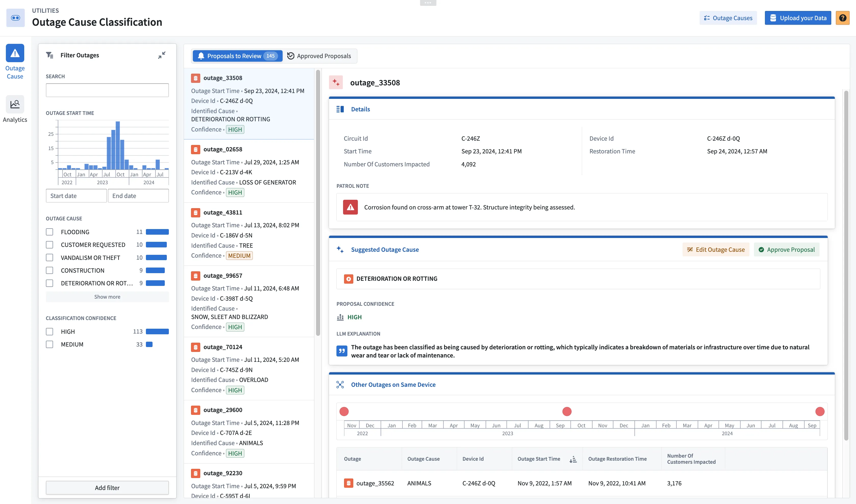856x504 pixels.
Task: Open the Outage Cause sidebar icon
Action: (x=15, y=53)
